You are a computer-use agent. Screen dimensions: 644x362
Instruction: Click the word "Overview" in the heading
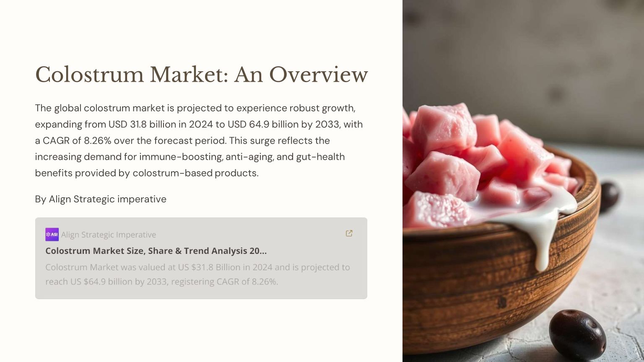(318, 75)
